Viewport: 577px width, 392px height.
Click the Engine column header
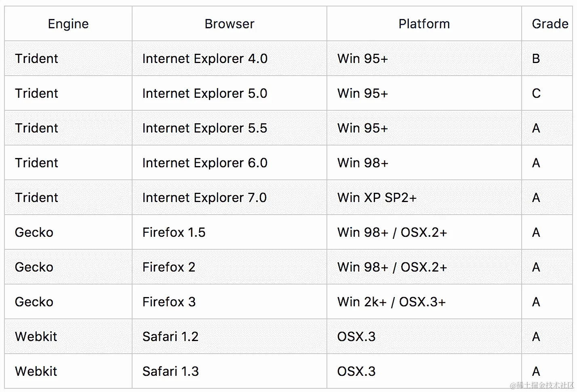pyautogui.click(x=68, y=24)
